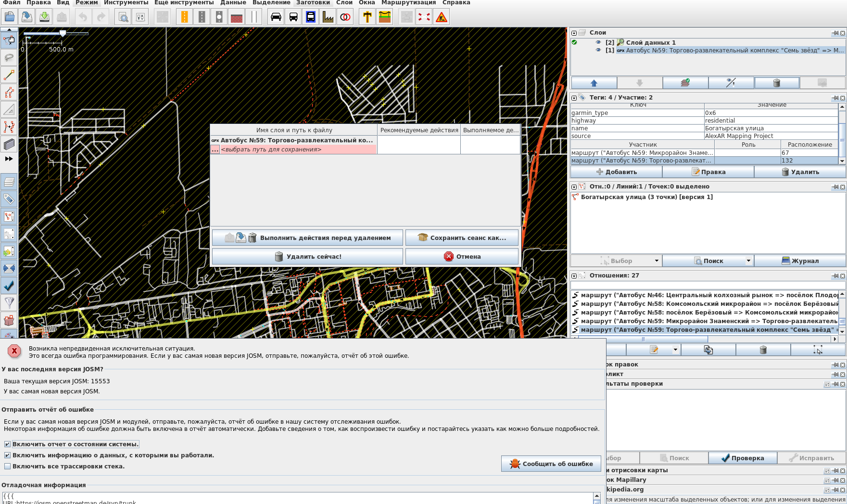Image resolution: width=847 pixels, height=504 pixels.
Task: Collapse the Слои panel triangle
Action: (x=574, y=33)
